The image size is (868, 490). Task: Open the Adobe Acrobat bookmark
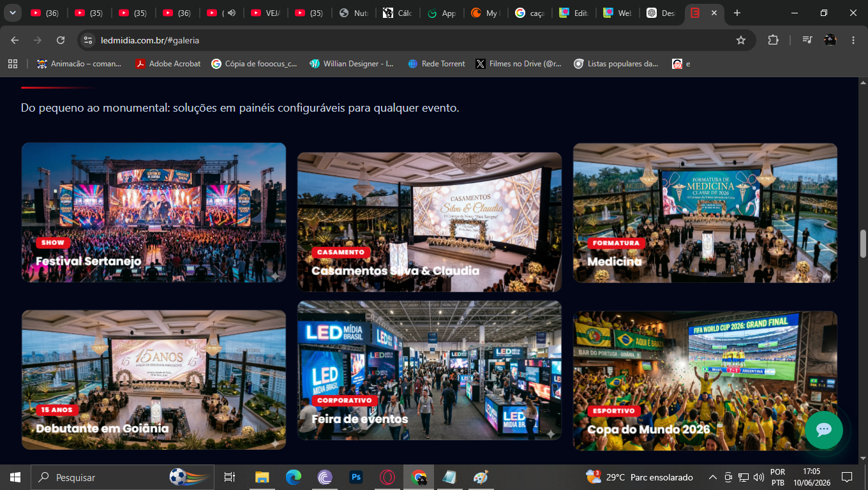click(168, 64)
